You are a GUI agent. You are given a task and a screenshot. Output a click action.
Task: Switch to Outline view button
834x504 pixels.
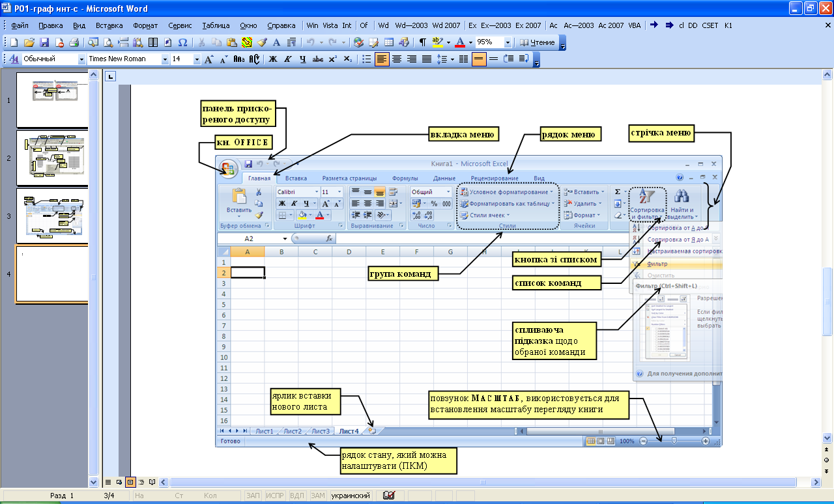pos(141,482)
